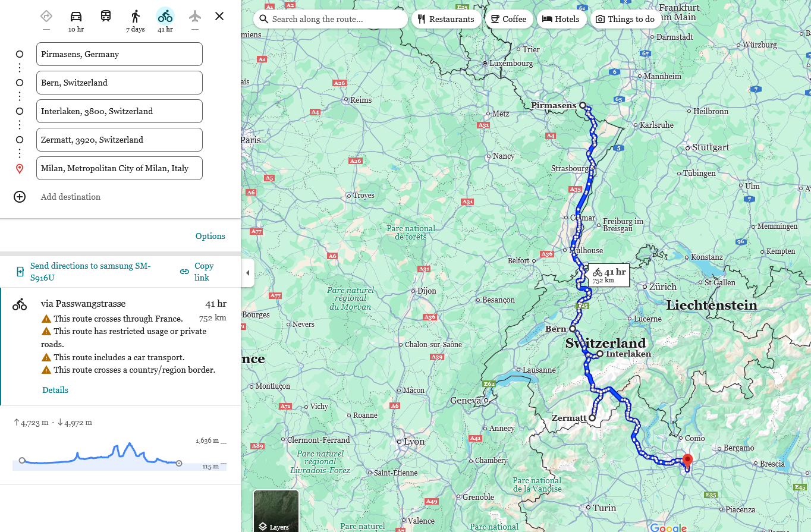
Task: Filter by Coffee along route
Action: [x=508, y=19]
